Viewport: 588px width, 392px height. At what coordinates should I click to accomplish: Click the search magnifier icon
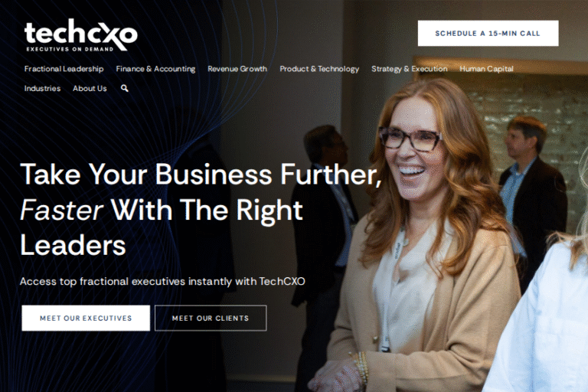(x=125, y=89)
